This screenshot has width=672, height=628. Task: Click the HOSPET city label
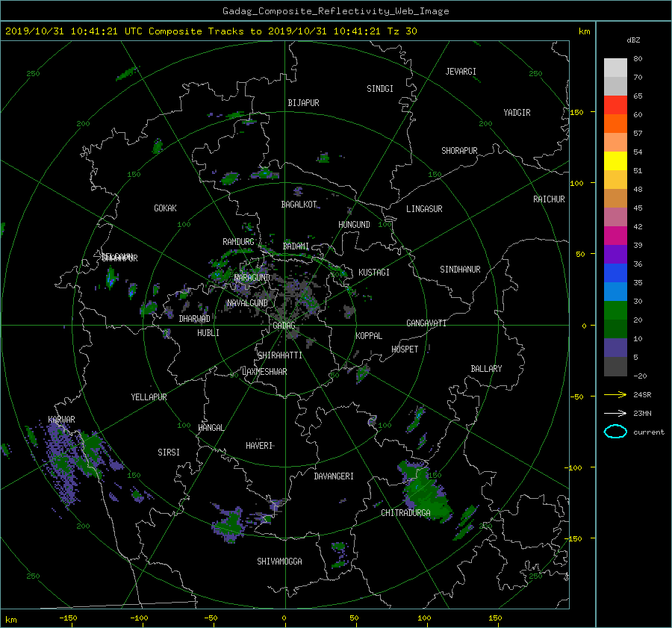(405, 349)
